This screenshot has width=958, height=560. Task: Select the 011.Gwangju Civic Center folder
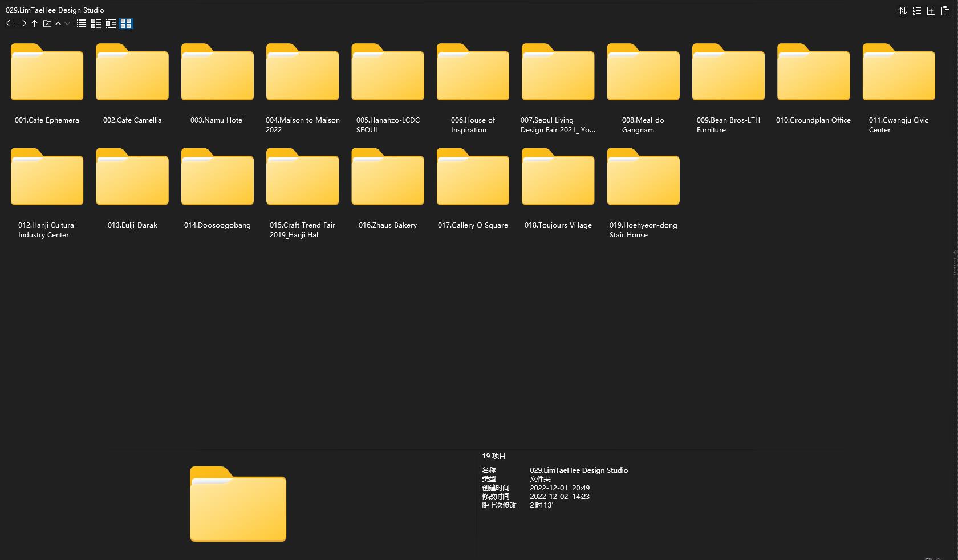898,72
